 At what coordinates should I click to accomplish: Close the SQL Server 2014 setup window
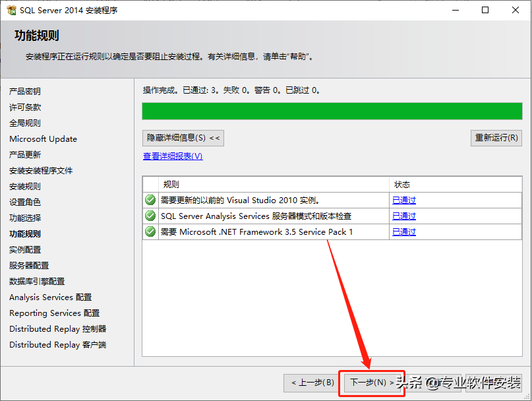516,10
